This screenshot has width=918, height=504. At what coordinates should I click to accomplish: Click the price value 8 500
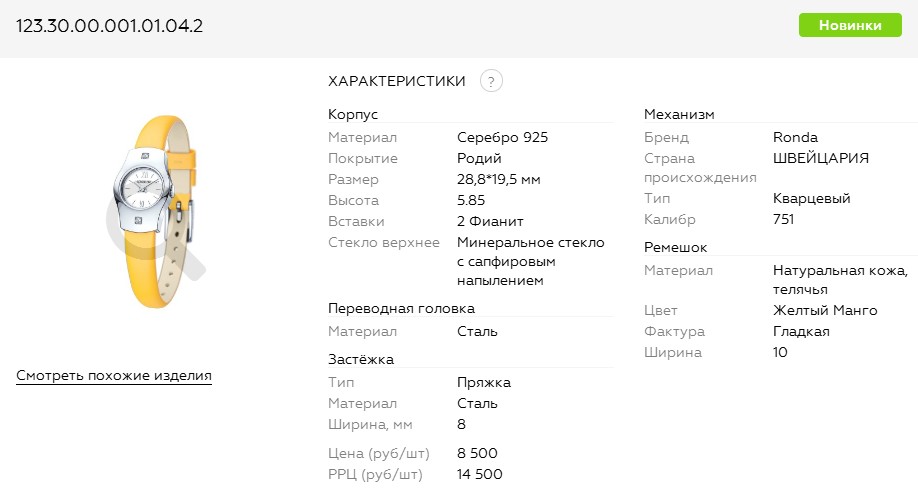(477, 453)
